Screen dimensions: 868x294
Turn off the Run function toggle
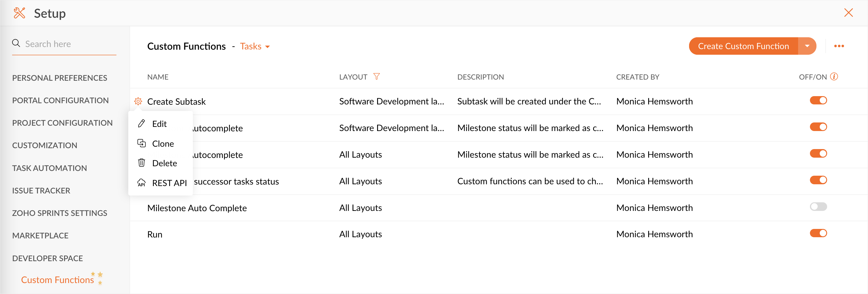[818, 233]
